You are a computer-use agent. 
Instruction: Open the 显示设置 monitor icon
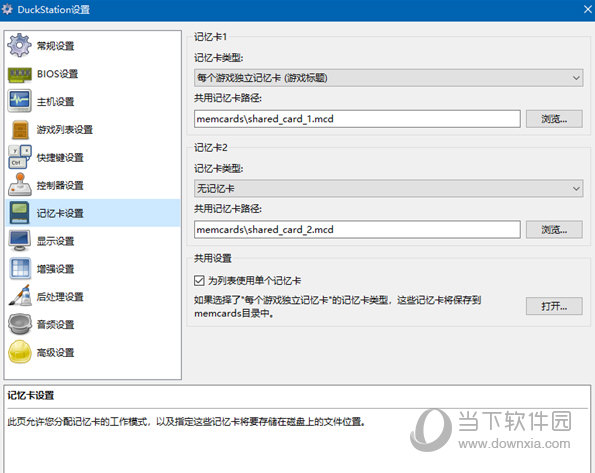click(x=19, y=241)
